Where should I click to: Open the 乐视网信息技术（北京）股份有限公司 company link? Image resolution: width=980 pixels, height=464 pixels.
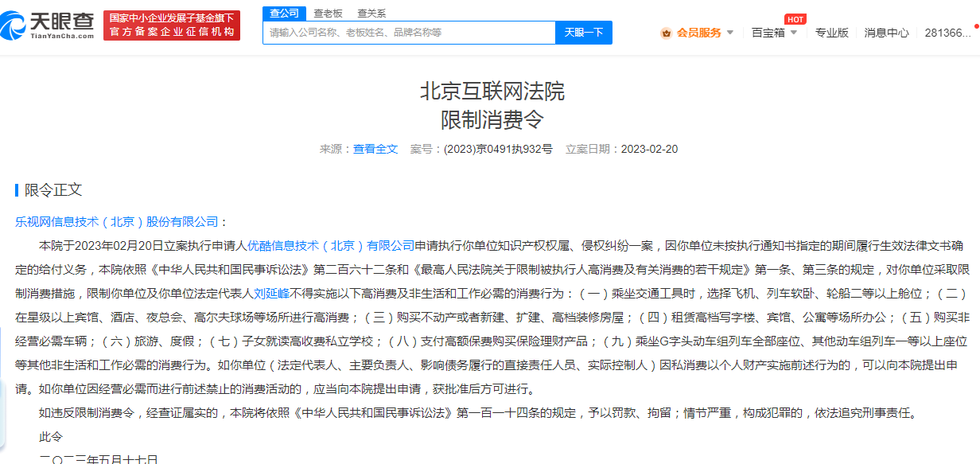coord(116,221)
